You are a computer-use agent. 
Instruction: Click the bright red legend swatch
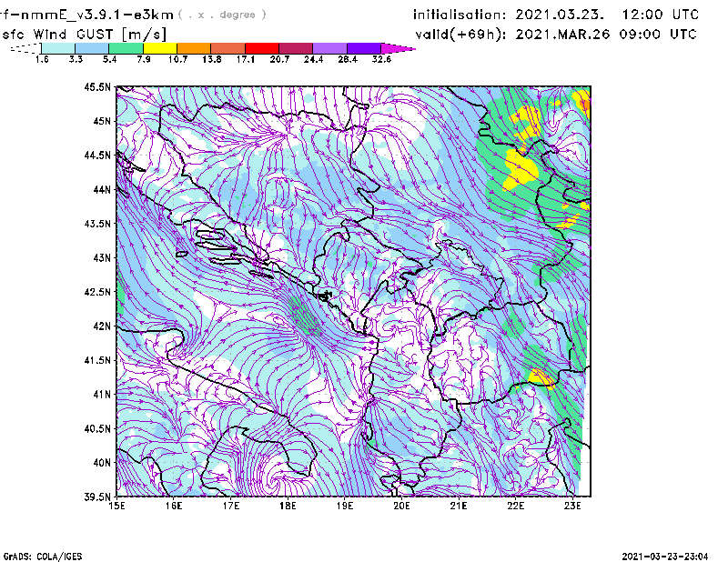click(x=262, y=48)
